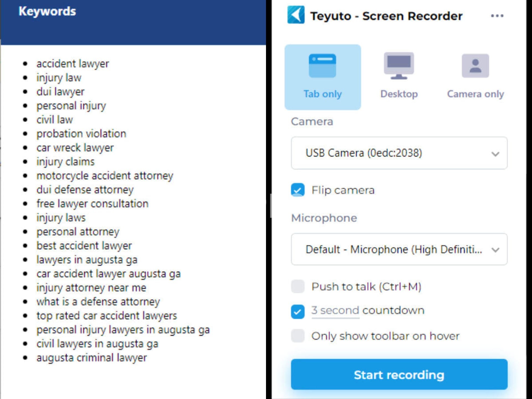Click the Keywords heading
Screen dimensions: 532x399
pos(47,12)
